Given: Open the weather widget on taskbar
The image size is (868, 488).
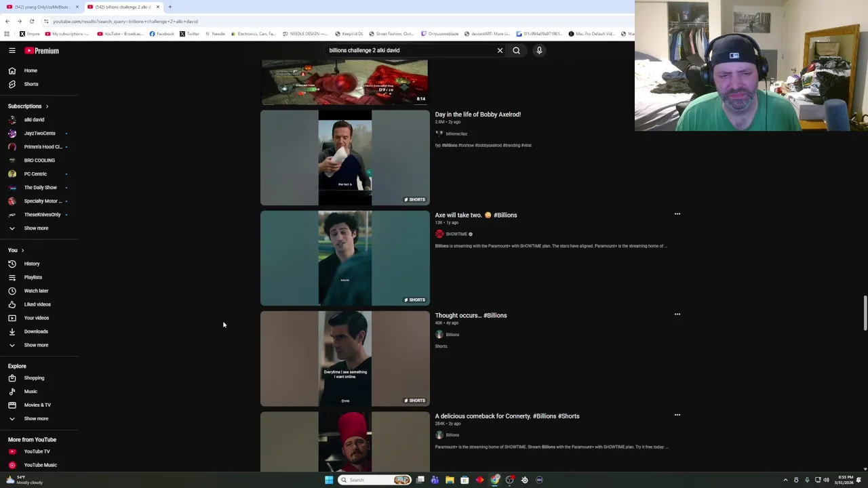Looking at the screenshot, I should [x=24, y=480].
